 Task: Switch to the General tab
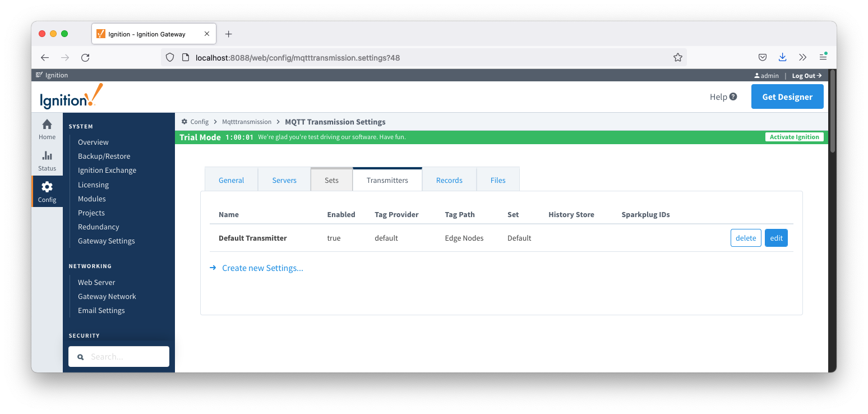(231, 180)
